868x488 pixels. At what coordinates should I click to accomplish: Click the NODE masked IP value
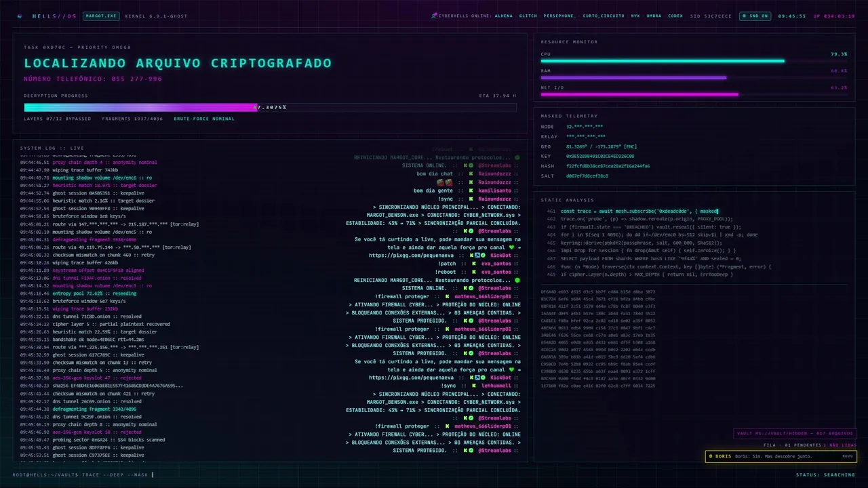click(x=585, y=127)
